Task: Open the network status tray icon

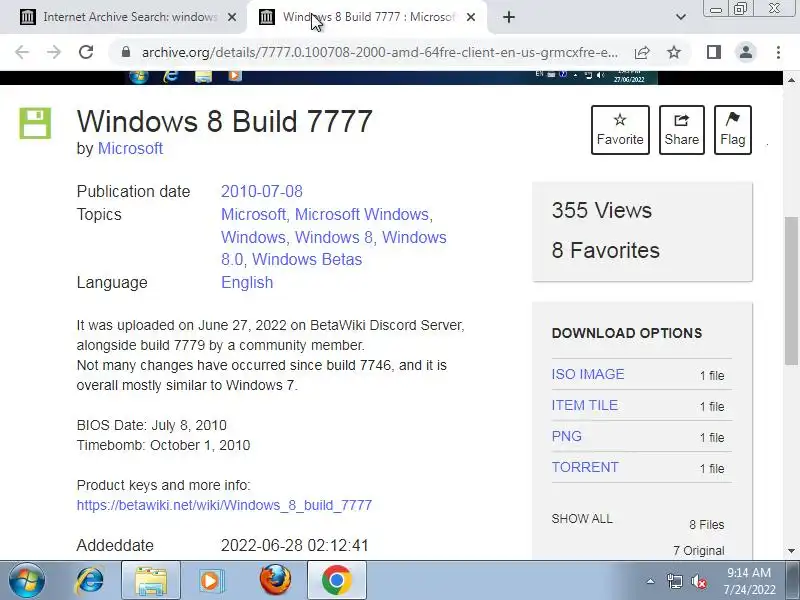Action: 675,581
